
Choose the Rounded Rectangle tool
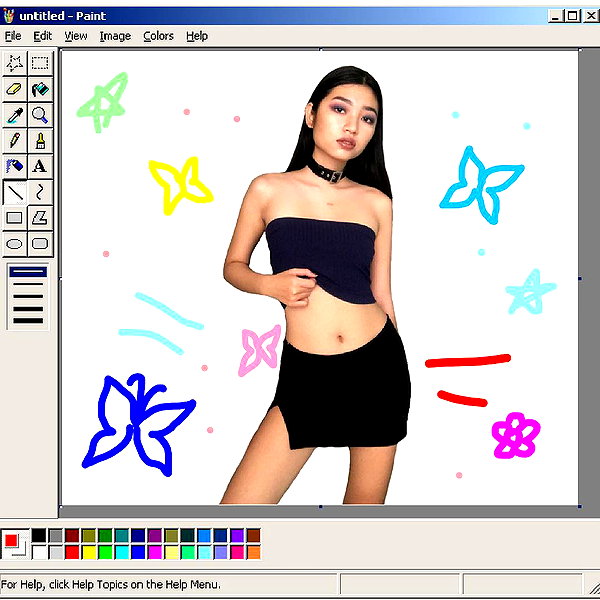[x=40, y=244]
